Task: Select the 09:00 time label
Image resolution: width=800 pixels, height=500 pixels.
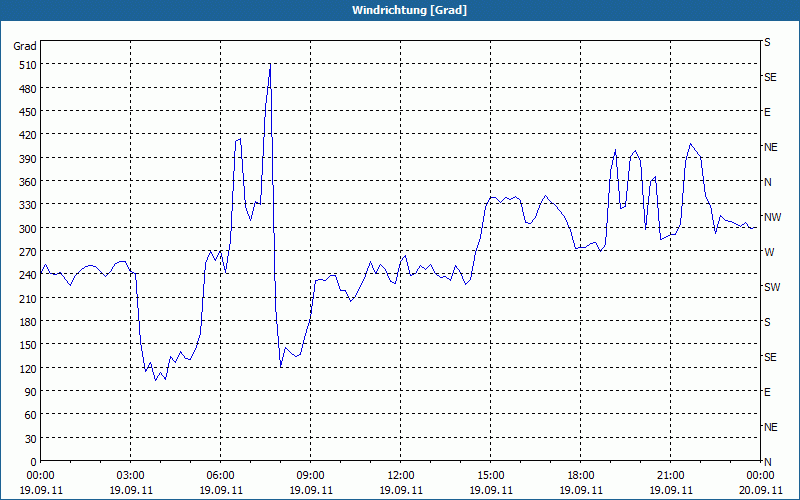Action: [x=310, y=476]
